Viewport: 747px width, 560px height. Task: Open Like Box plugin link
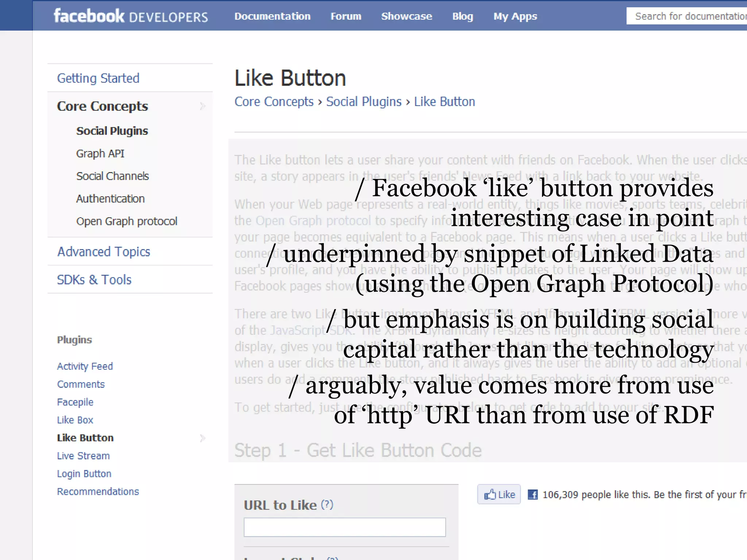click(75, 420)
